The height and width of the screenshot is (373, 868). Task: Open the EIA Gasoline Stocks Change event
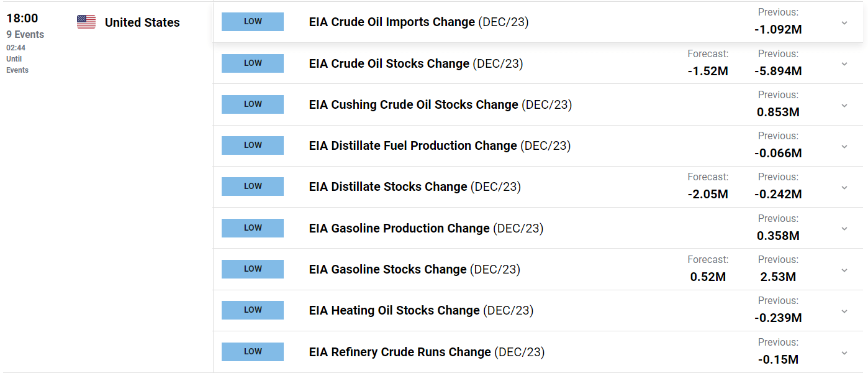(x=387, y=270)
